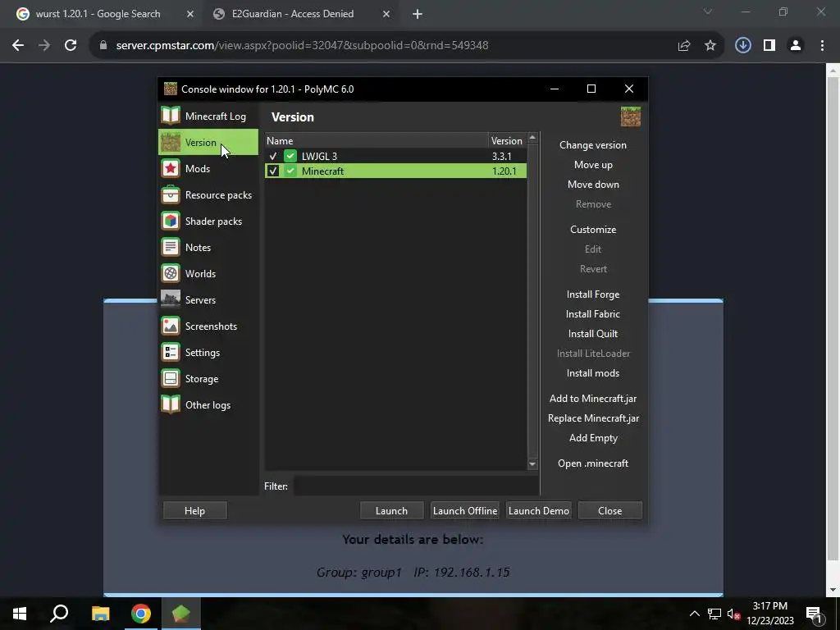840x630 pixels.
Task: Click Change version
Action: 593,144
